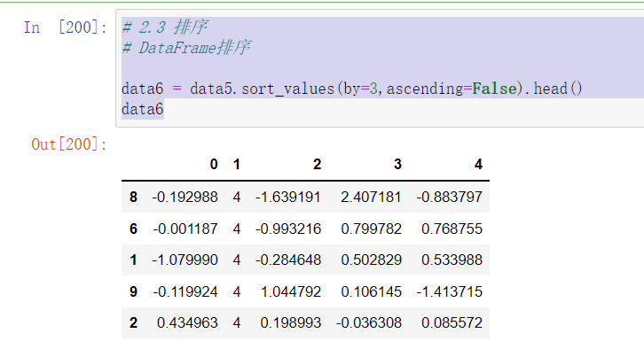Click cell value 2.407181
Image resolution: width=644 pixels, height=349 pixels.
point(371,197)
